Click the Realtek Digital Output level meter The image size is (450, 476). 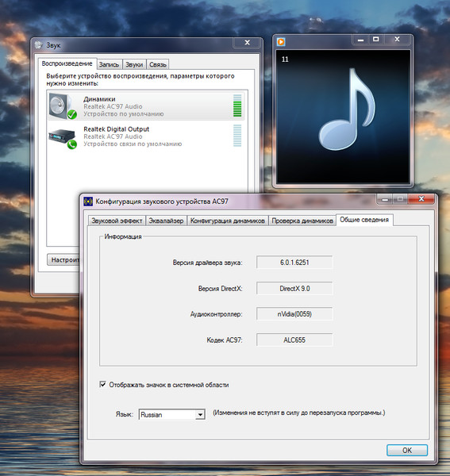pyautogui.click(x=237, y=136)
